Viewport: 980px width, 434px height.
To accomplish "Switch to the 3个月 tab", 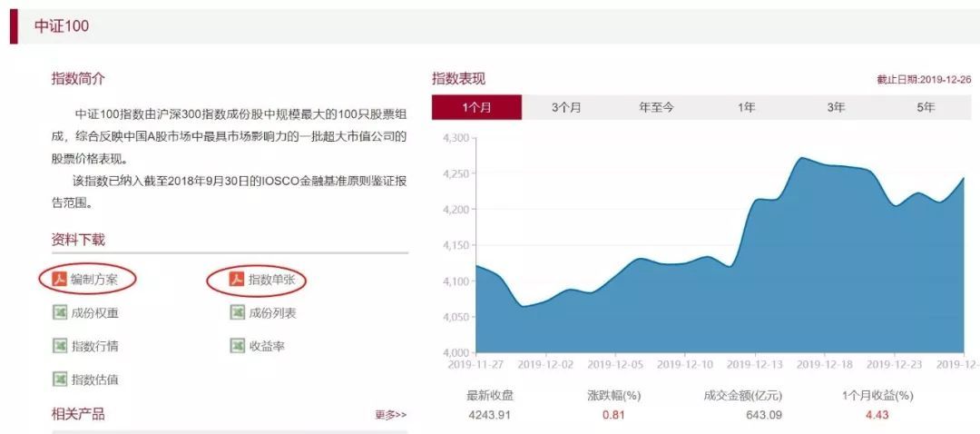I will tap(566, 107).
